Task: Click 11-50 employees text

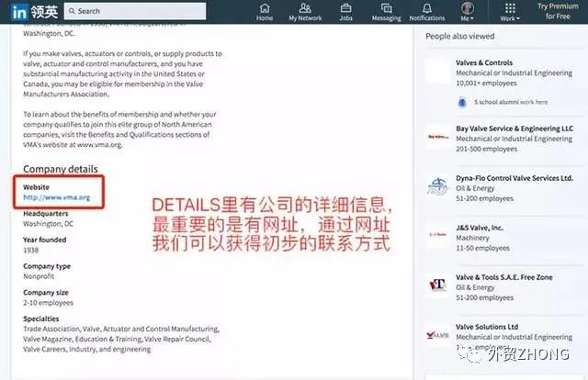Action: [x=482, y=248]
